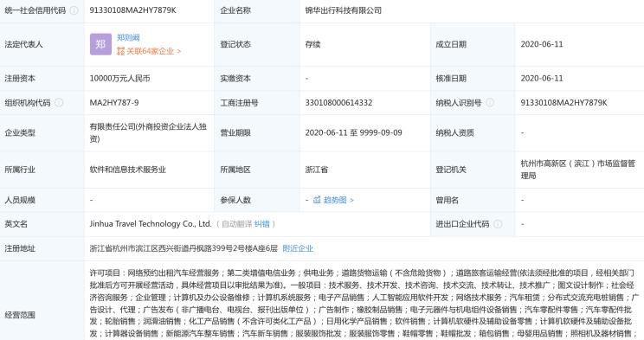Click the 曾用名 field label

click(x=447, y=200)
